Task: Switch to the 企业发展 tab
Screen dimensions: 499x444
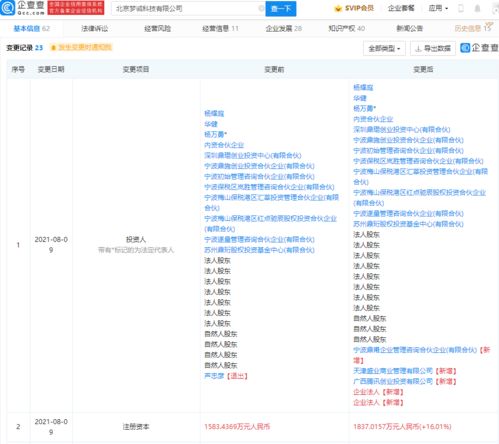Action: tap(284, 29)
